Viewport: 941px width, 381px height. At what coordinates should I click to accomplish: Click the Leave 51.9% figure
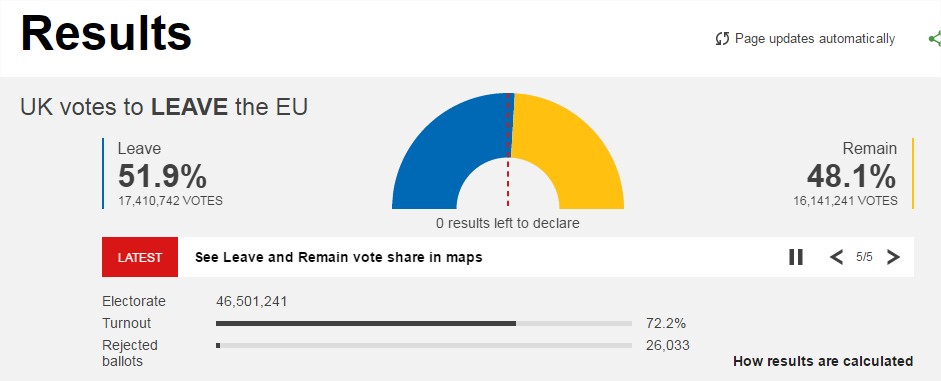[x=162, y=176]
